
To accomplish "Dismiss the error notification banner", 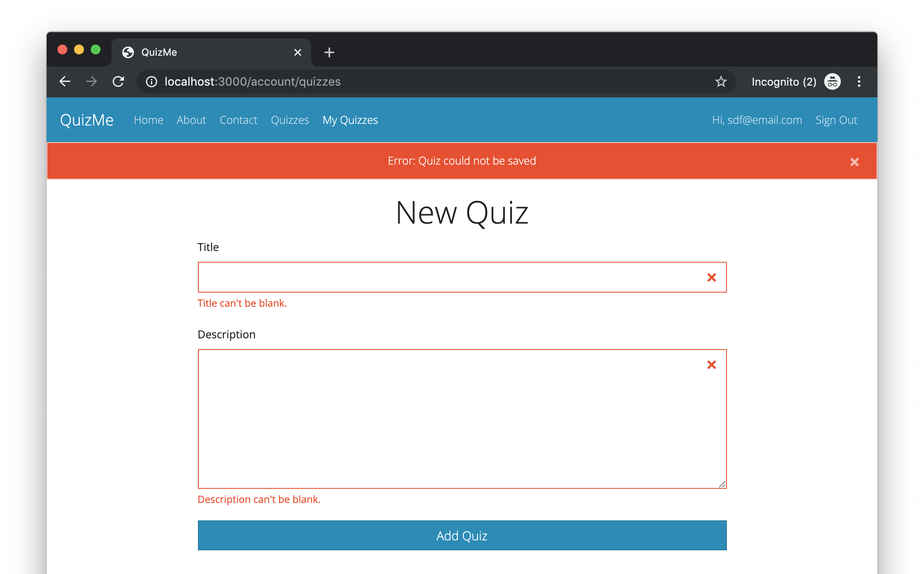I will (855, 161).
